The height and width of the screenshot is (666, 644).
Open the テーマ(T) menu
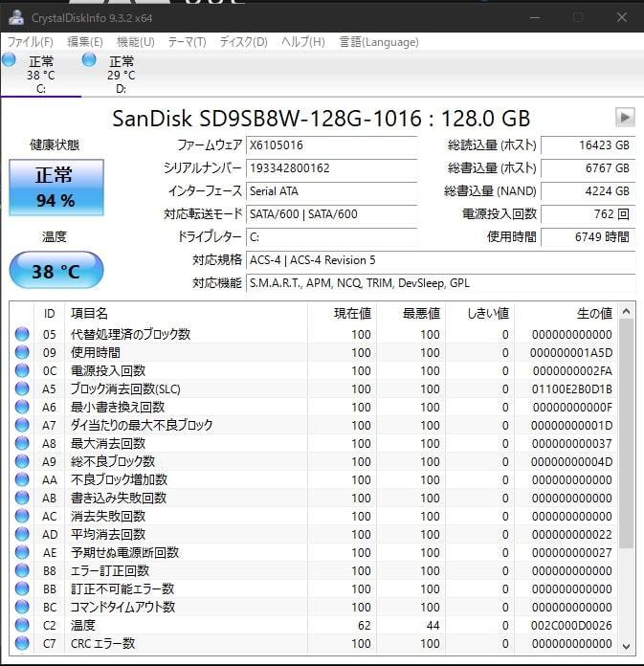click(187, 42)
